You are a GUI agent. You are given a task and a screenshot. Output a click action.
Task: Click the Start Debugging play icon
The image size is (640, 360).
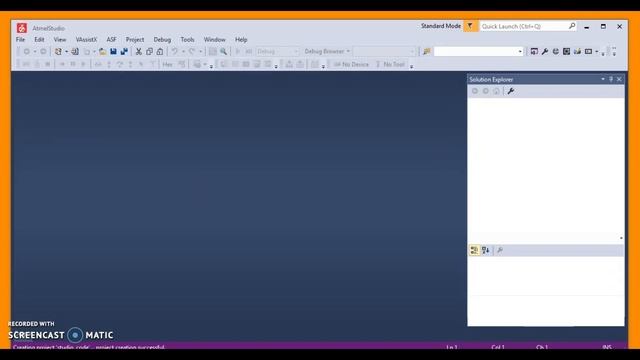[238, 51]
